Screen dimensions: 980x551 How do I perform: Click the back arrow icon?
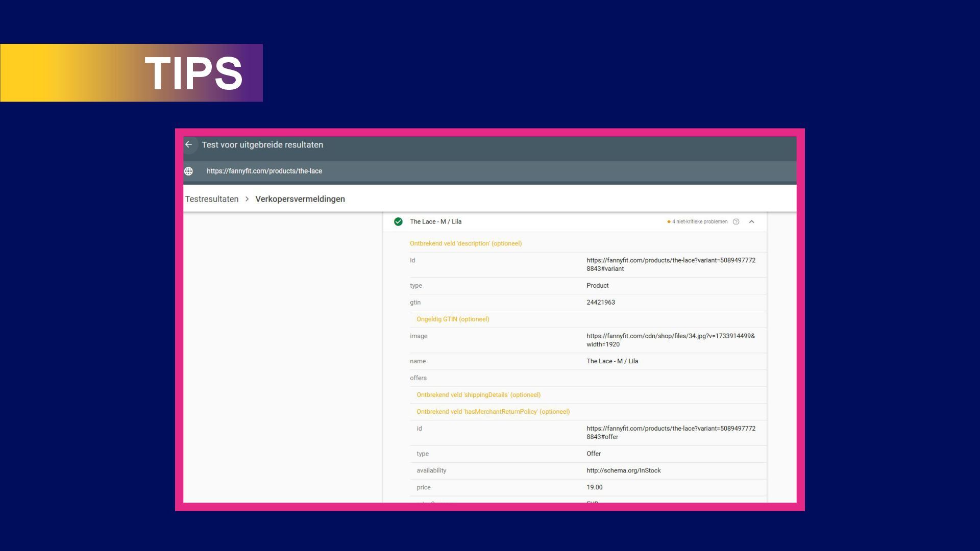(x=189, y=145)
